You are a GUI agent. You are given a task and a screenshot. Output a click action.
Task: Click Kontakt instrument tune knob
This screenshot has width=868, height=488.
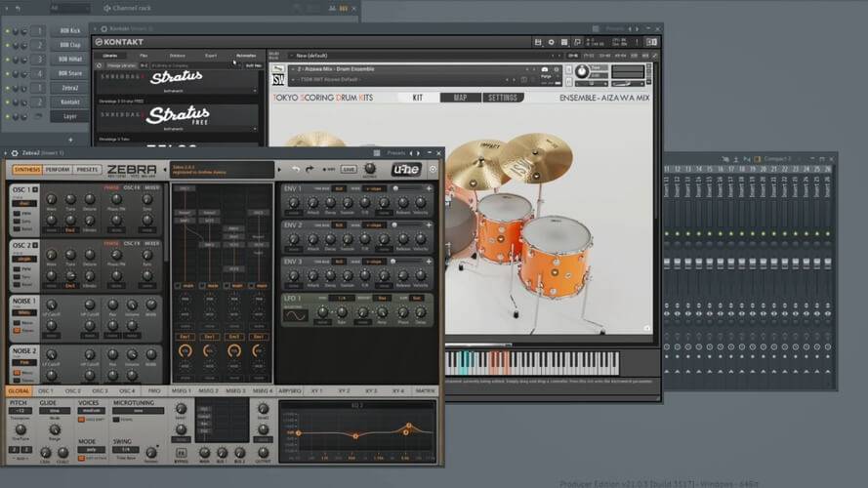click(581, 71)
